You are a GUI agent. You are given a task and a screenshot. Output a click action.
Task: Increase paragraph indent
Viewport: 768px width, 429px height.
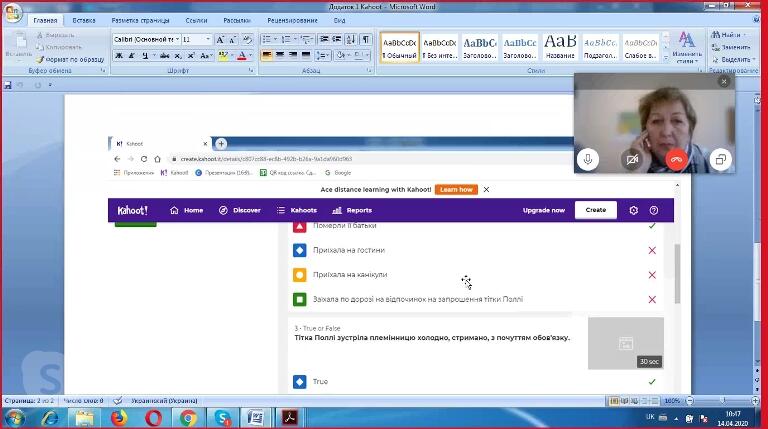(337, 39)
